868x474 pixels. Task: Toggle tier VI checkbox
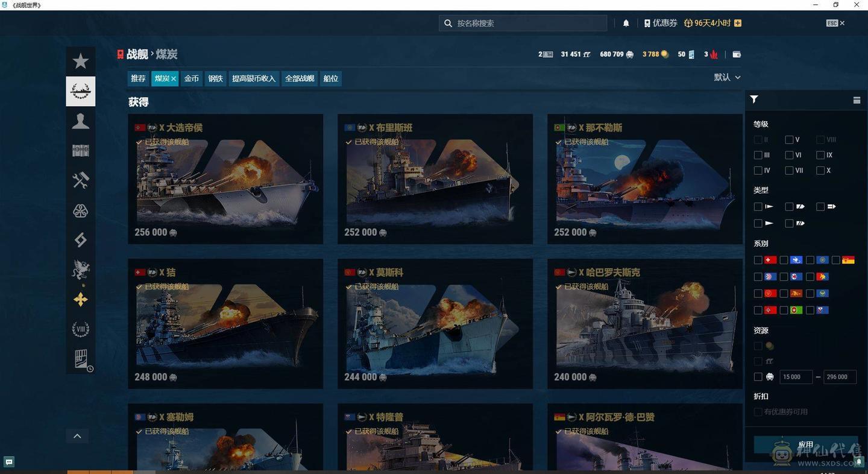point(789,155)
